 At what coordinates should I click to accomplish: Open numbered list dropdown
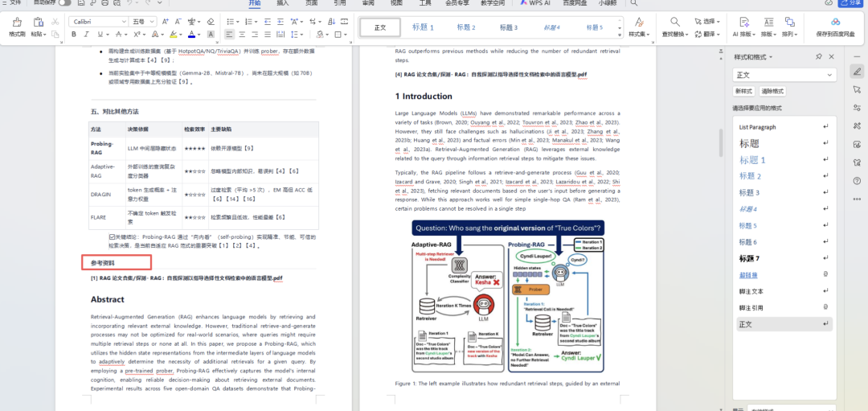point(256,22)
